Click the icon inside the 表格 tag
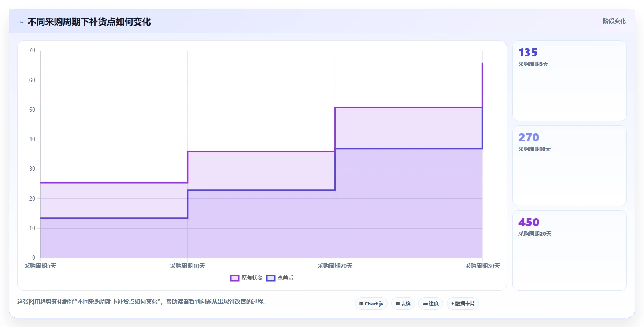This screenshot has width=644, height=327. [397, 304]
